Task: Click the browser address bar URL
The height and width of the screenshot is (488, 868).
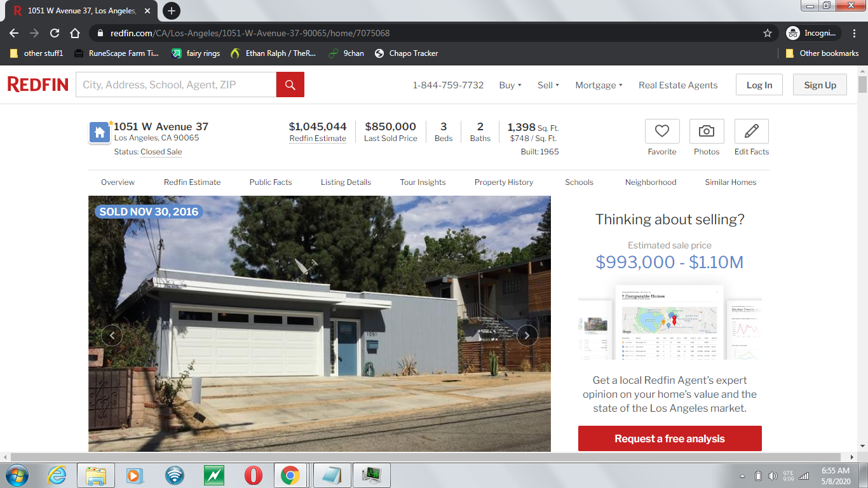Action: pyautogui.click(x=250, y=33)
